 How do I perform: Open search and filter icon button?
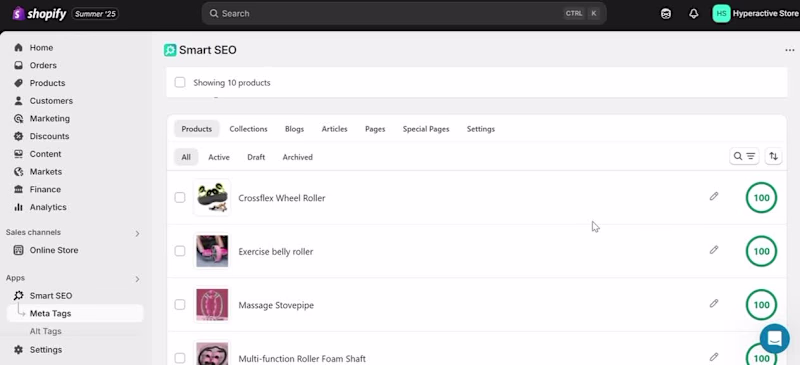point(744,156)
